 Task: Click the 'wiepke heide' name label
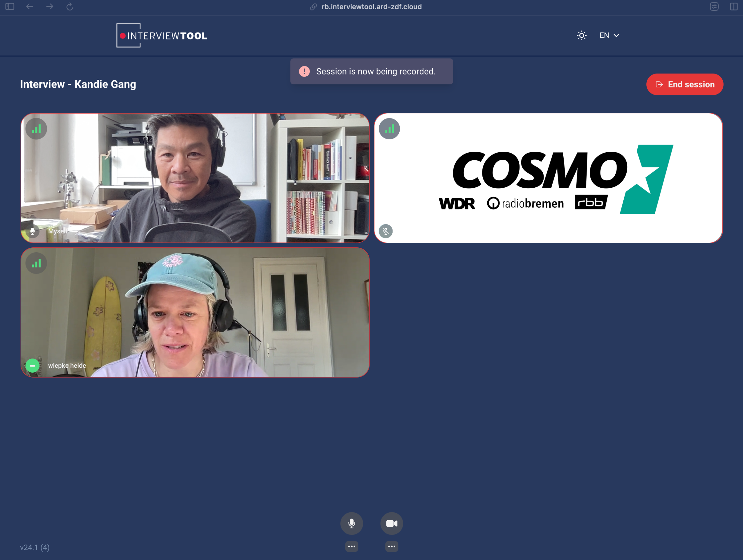tap(67, 365)
